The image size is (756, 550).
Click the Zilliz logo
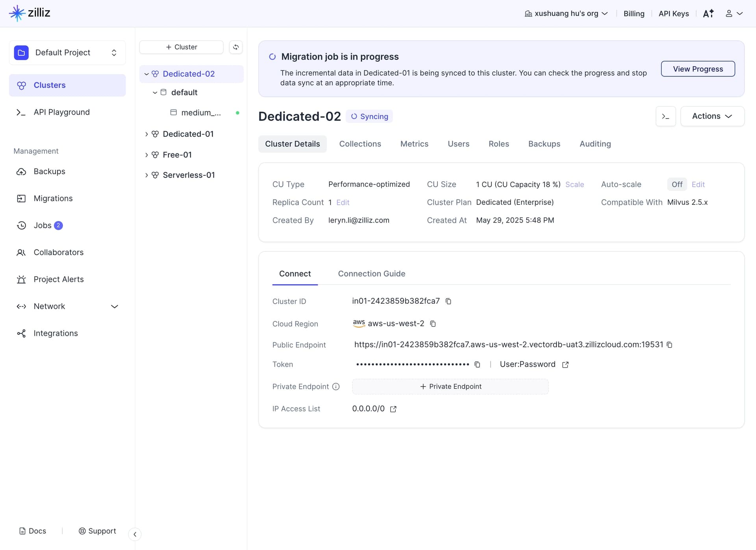30,13
